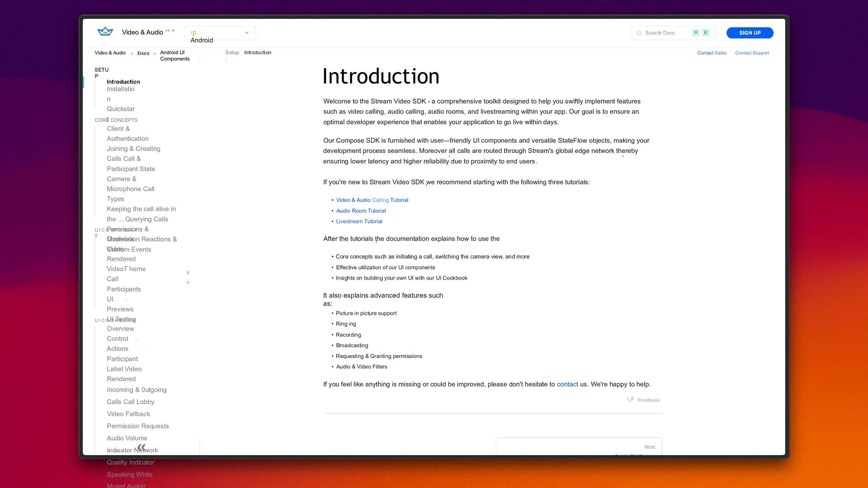Open Contact Support link
Viewport: 868px width, 488px height.
(x=752, y=53)
